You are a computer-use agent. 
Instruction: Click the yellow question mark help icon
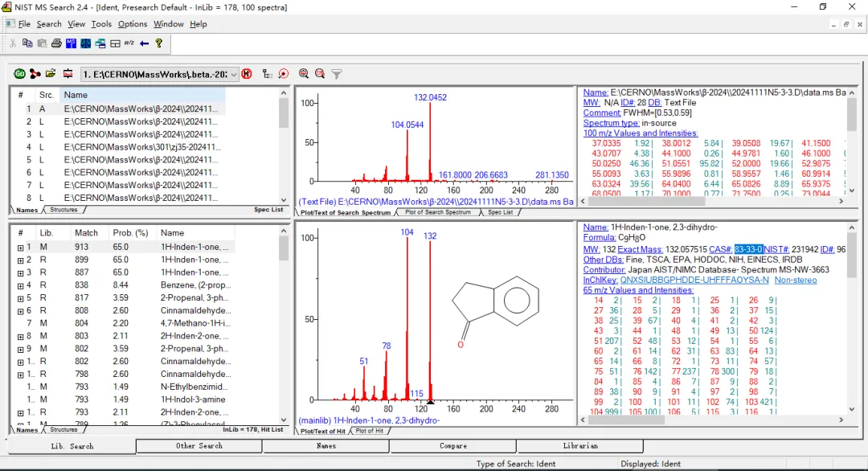coord(159,43)
